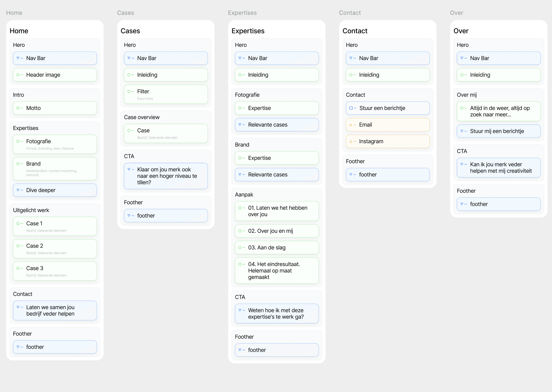Screen dimensions: 552x392
Task: Click the Cases frame label at top
Action: [126, 13]
